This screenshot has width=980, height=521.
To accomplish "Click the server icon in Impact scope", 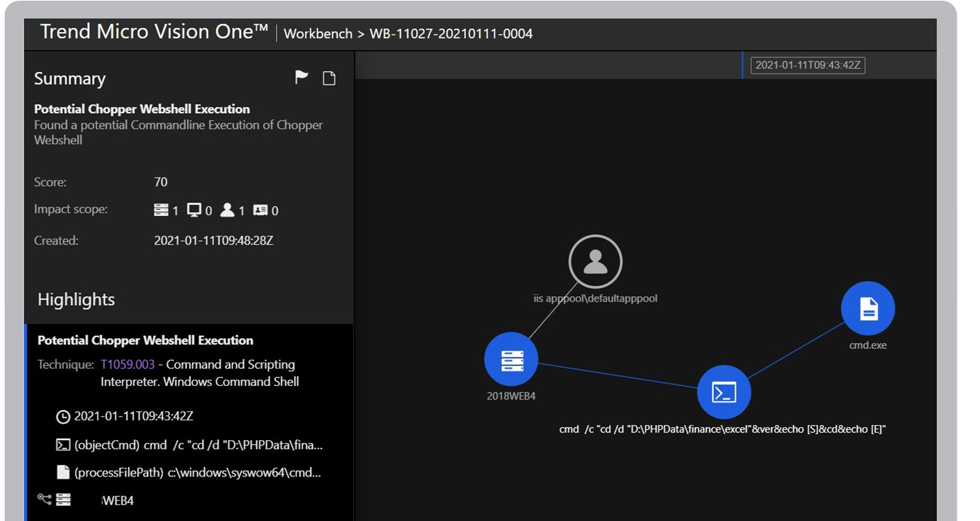I will point(161,210).
